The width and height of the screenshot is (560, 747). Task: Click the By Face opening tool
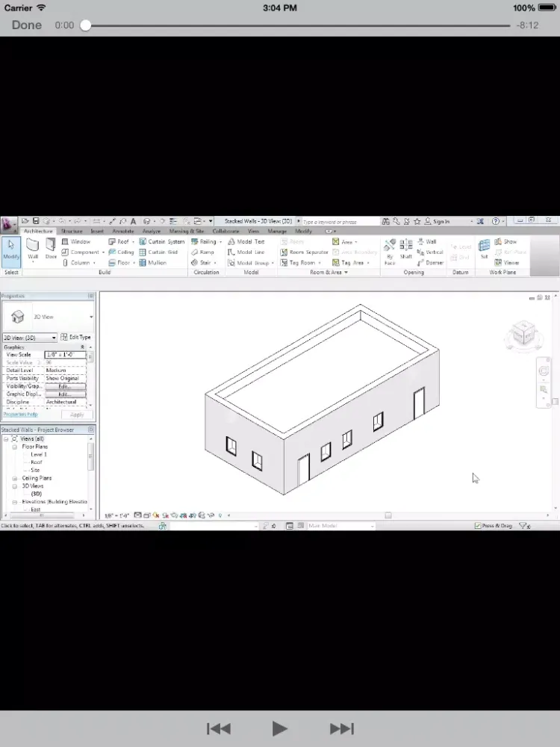click(x=390, y=252)
